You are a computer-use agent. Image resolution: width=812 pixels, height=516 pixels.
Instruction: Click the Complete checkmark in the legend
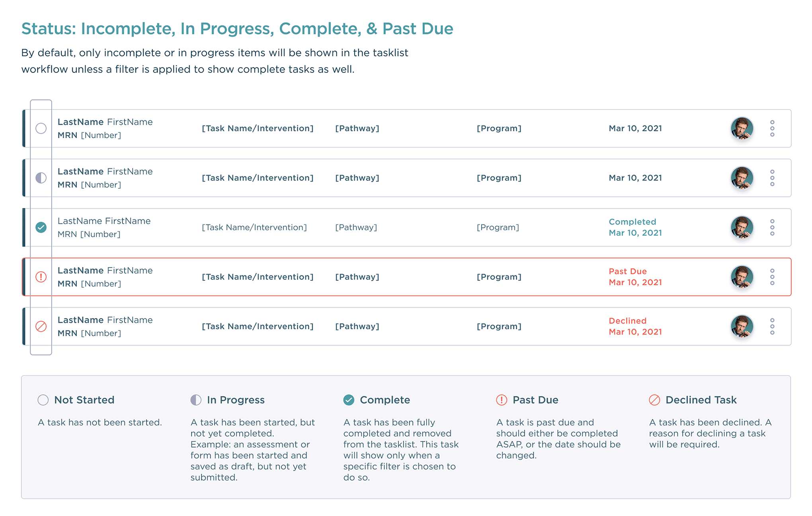348,400
